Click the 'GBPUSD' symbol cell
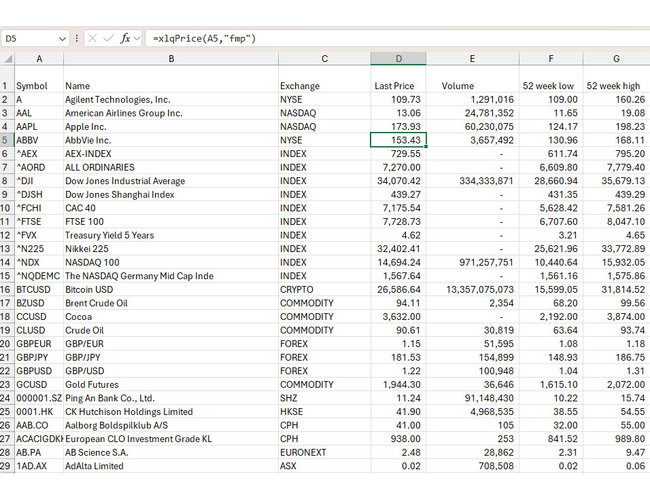This screenshot has width=650, height=500. [x=39, y=371]
